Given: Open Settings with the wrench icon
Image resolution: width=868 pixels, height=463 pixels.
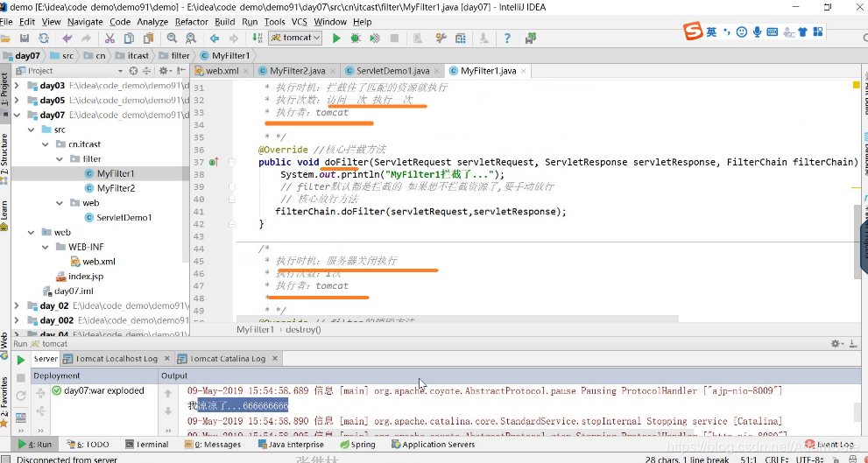Looking at the screenshot, I should (441, 39).
